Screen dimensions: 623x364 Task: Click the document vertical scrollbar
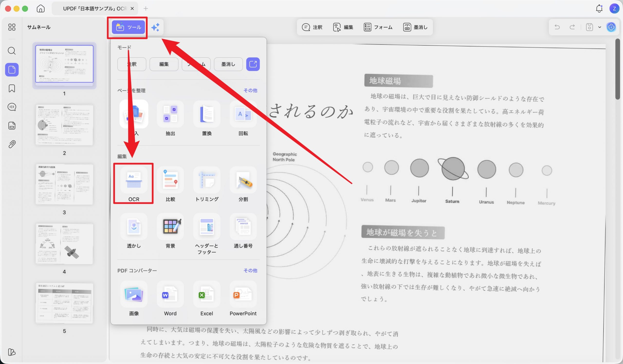tap(618, 69)
